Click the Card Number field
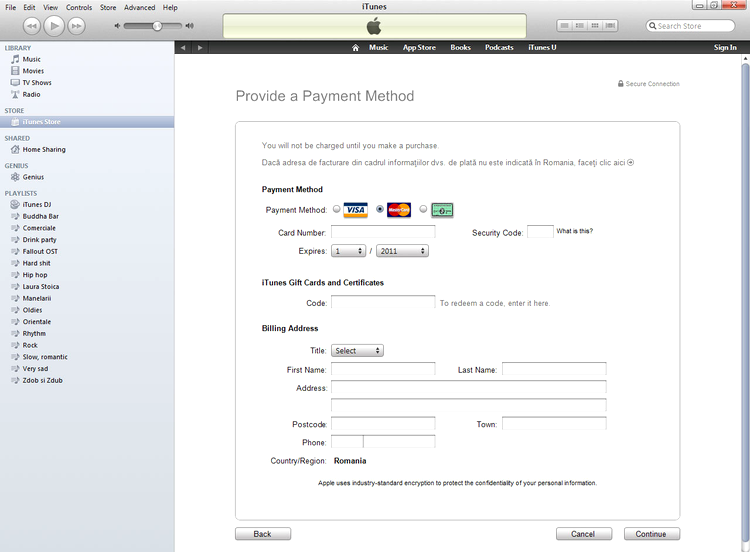The image size is (750, 552). pyautogui.click(x=383, y=232)
